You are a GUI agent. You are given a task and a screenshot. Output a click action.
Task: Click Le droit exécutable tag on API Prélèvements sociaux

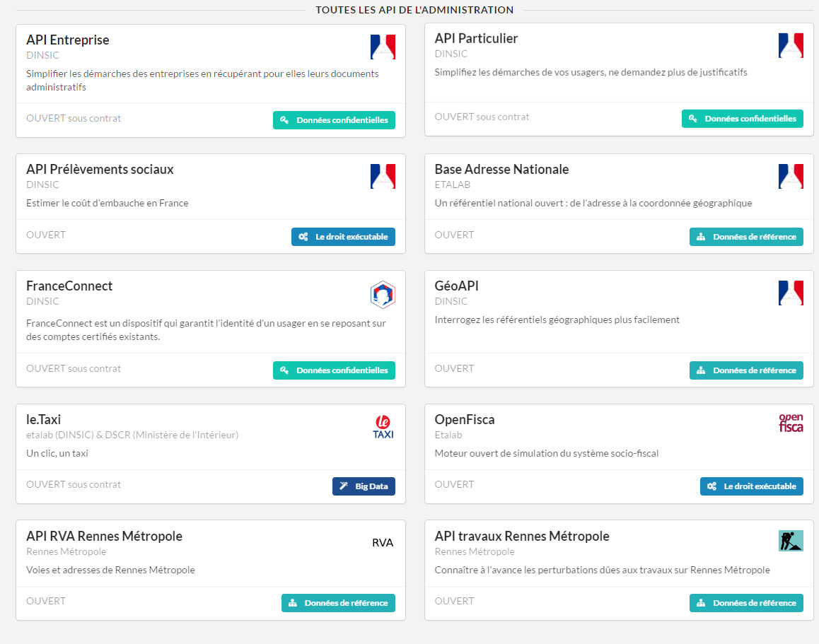coord(343,237)
